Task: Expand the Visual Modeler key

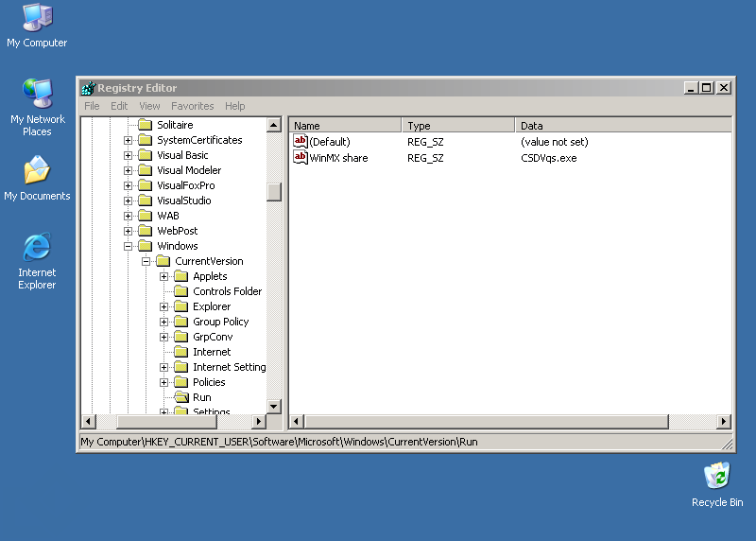Action: pos(128,171)
